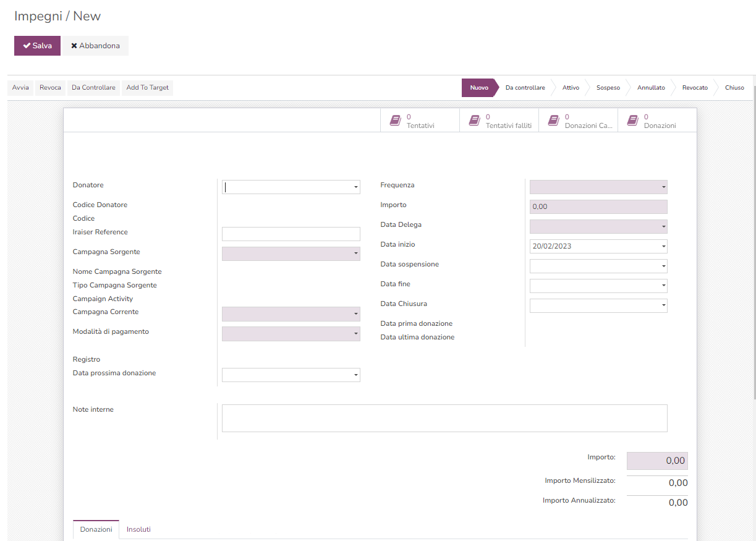The height and width of the screenshot is (541, 756).
Task: Open the Frequenza dropdown
Action: (x=663, y=187)
